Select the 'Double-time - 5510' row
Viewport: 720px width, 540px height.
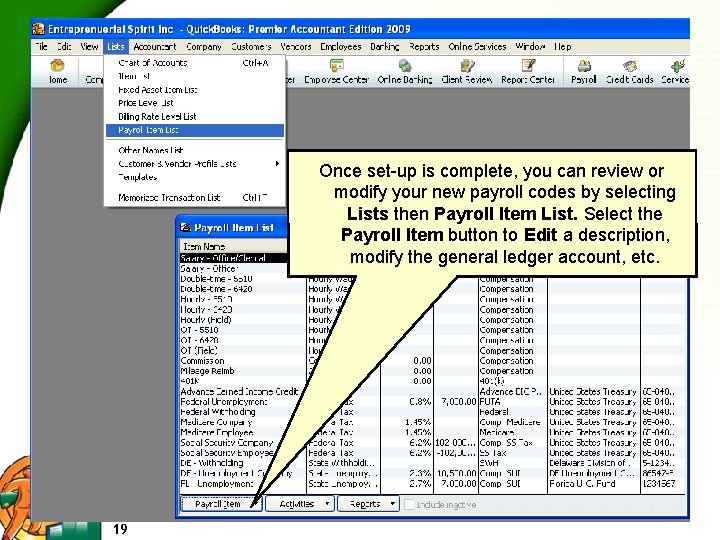pyautogui.click(x=243, y=279)
